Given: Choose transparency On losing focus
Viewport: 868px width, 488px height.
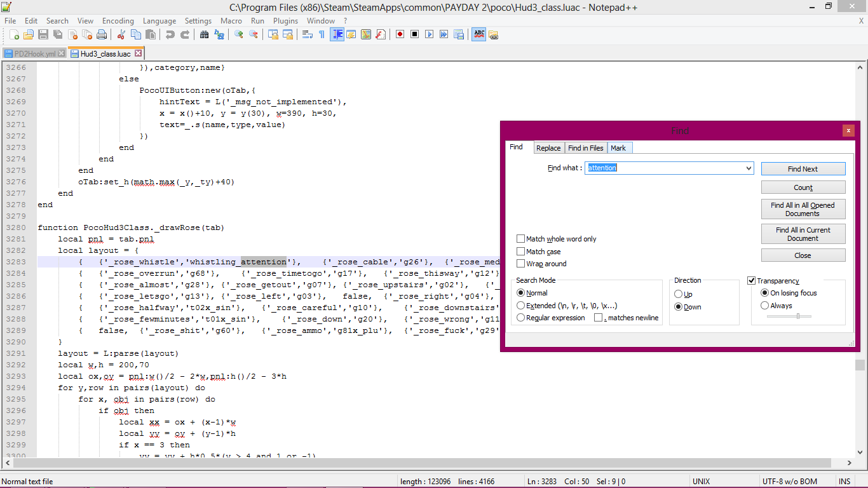Looking at the screenshot, I should [764, 293].
